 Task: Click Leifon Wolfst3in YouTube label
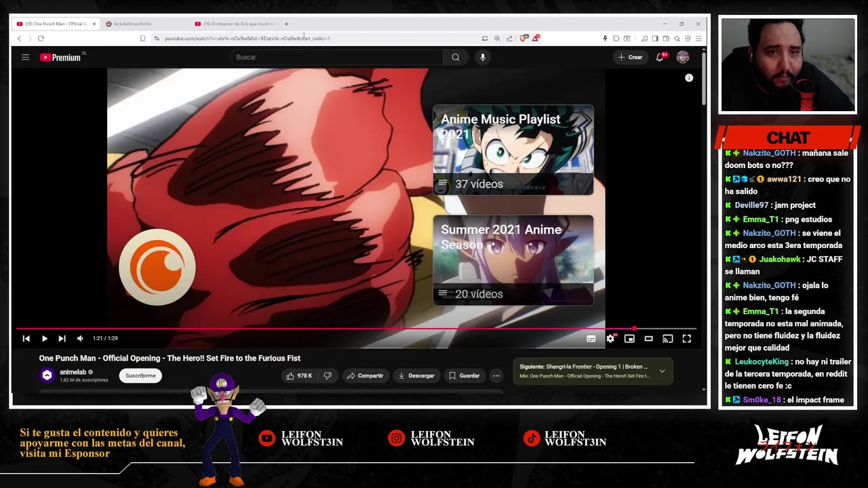(312, 439)
